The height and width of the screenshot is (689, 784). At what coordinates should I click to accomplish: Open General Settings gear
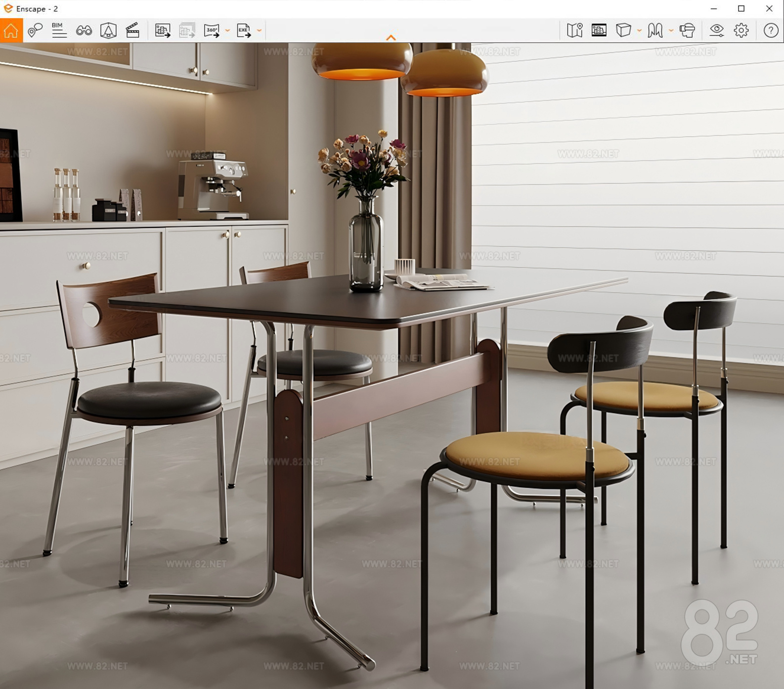[741, 31]
